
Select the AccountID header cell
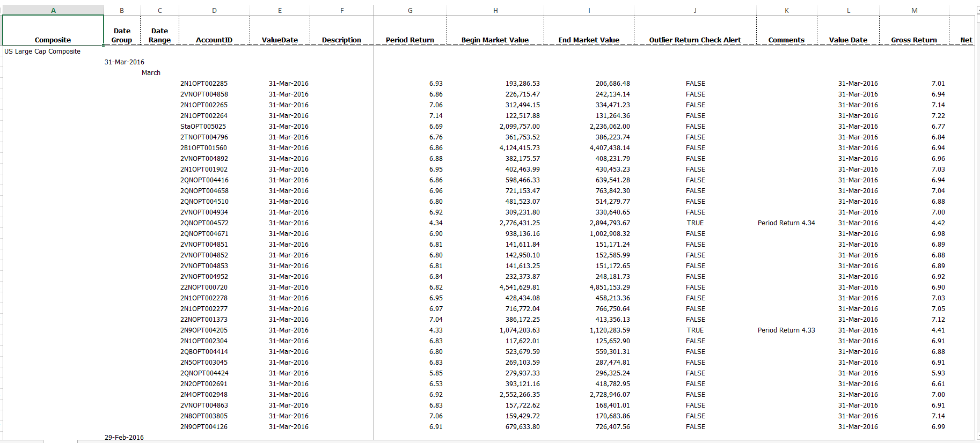tap(214, 40)
